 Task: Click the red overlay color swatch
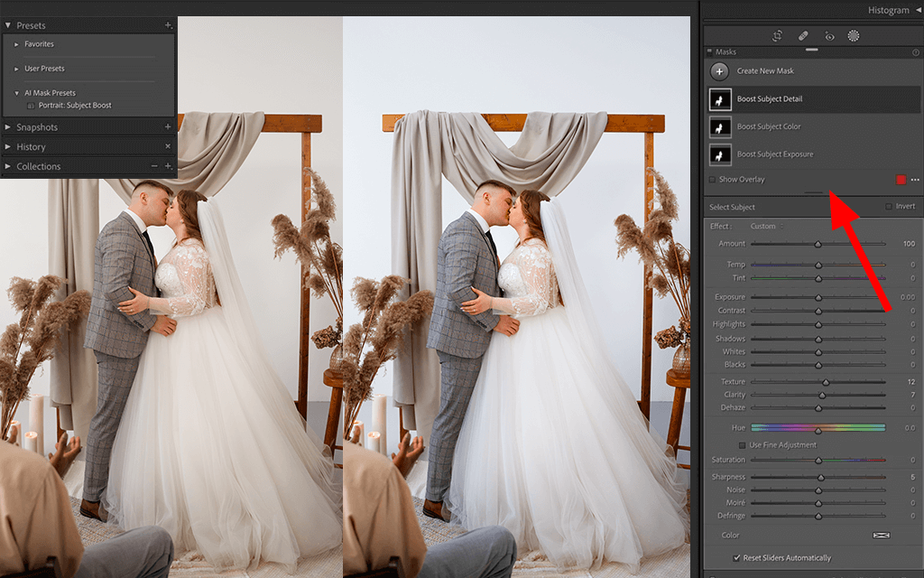tap(901, 180)
